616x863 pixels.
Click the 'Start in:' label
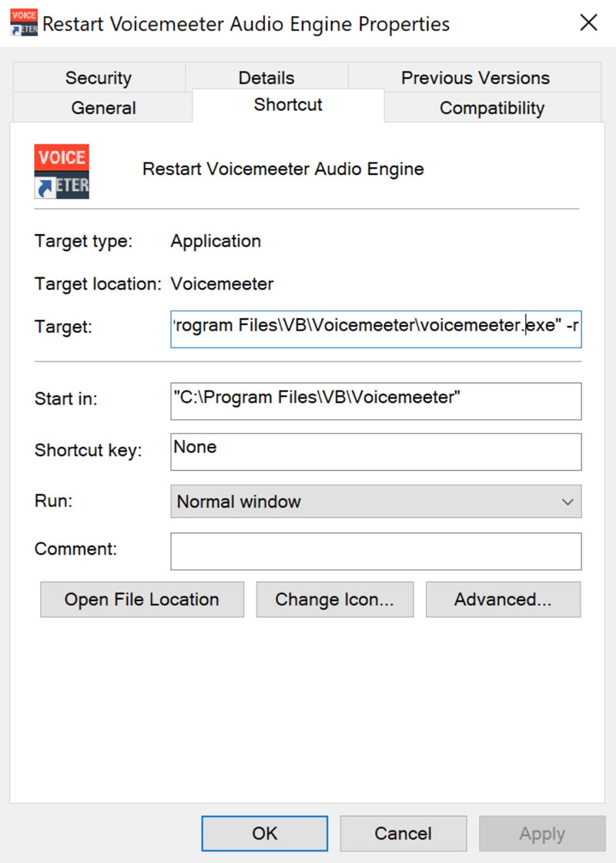66,398
